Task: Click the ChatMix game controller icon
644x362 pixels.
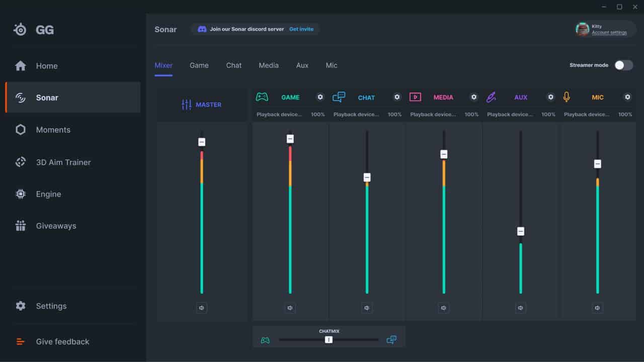Action: pos(265,340)
